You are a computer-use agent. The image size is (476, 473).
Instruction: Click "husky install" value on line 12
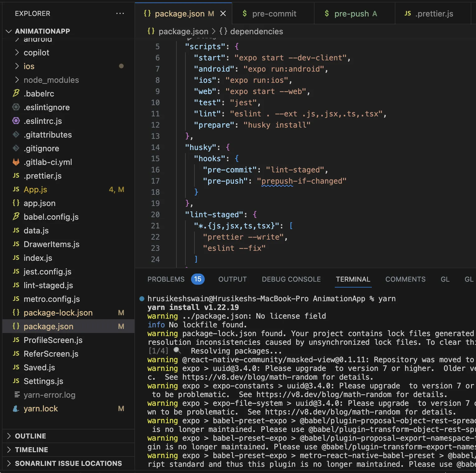point(277,125)
